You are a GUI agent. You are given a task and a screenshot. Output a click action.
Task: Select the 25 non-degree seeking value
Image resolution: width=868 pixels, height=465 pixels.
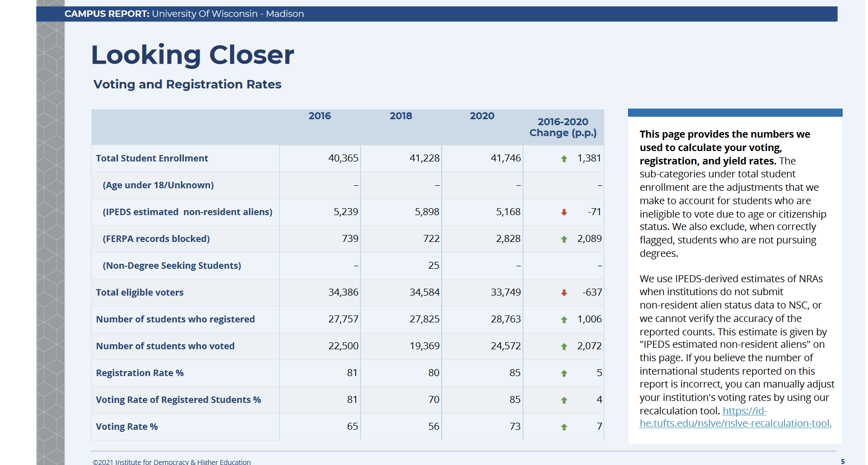(434, 265)
